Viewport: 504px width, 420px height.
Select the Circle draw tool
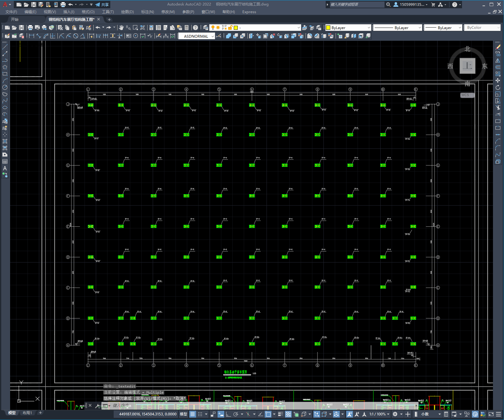point(5,87)
